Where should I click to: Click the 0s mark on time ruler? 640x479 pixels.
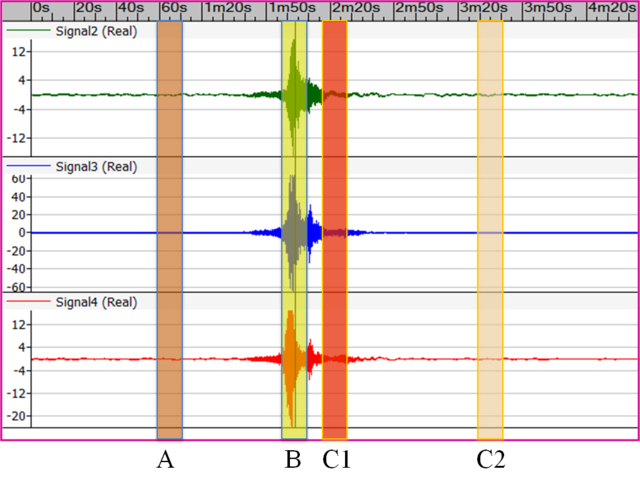coord(41,8)
